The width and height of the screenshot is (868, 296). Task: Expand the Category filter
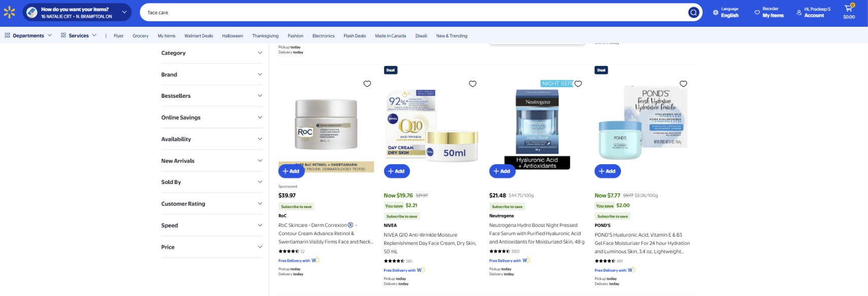point(212,53)
